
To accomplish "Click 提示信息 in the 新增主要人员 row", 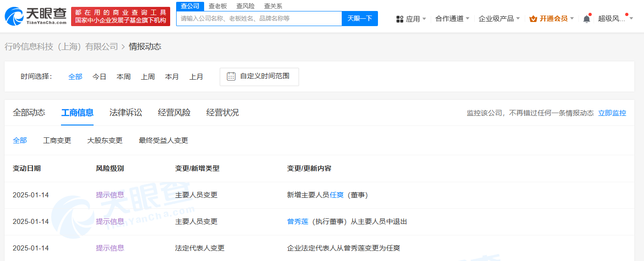I will [110, 195].
